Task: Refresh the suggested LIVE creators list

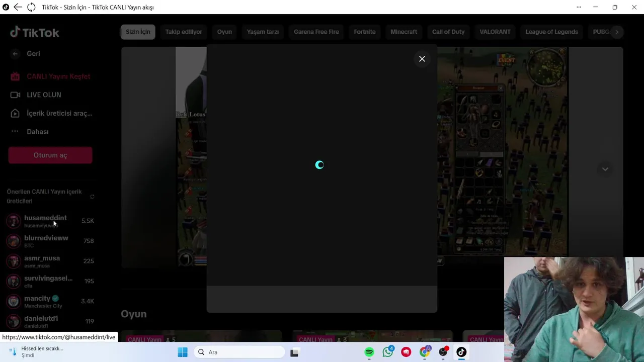Action: point(92,197)
